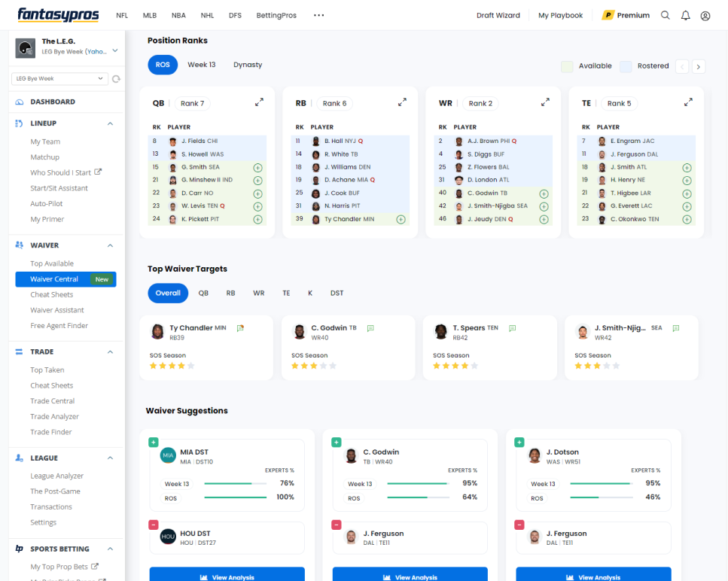Viewport: 728px width, 581px height.
Task: Open the notifications bell
Action: [685, 15]
